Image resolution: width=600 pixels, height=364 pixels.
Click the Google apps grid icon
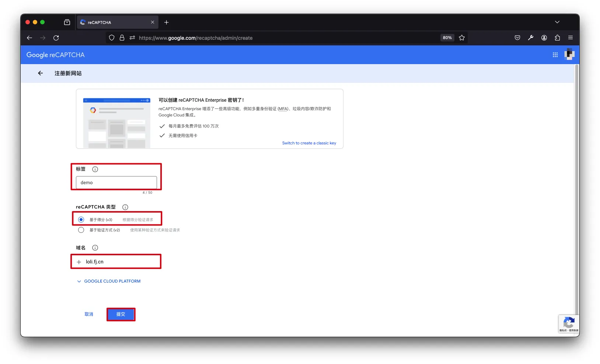point(555,55)
